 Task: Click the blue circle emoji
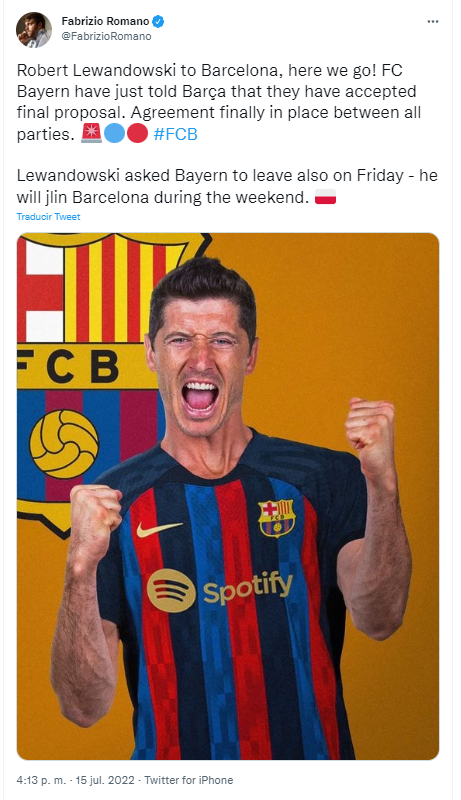click(x=114, y=134)
